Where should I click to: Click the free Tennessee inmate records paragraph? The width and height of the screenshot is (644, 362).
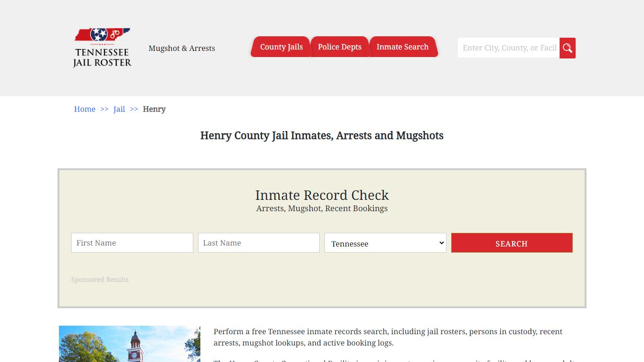[x=388, y=337]
